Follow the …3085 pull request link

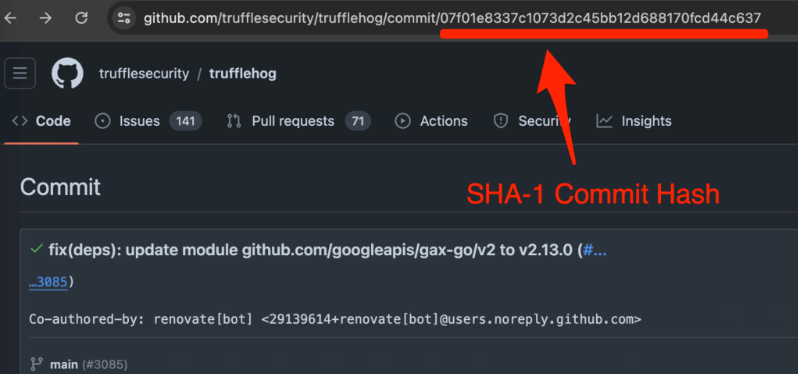point(48,282)
